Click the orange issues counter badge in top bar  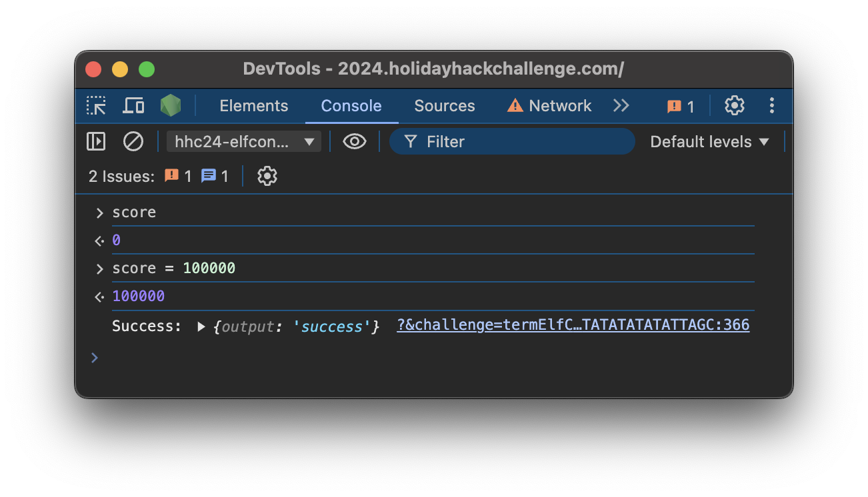tap(681, 107)
